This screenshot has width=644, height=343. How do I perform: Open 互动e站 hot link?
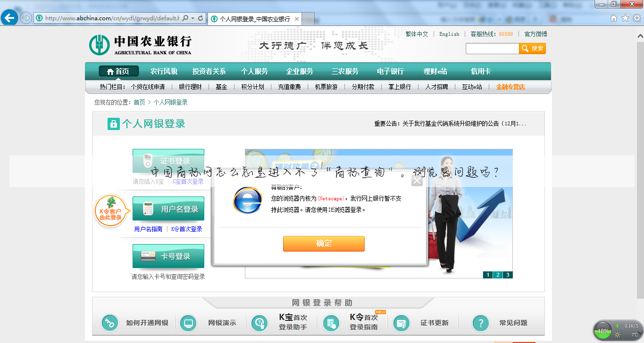coord(472,87)
